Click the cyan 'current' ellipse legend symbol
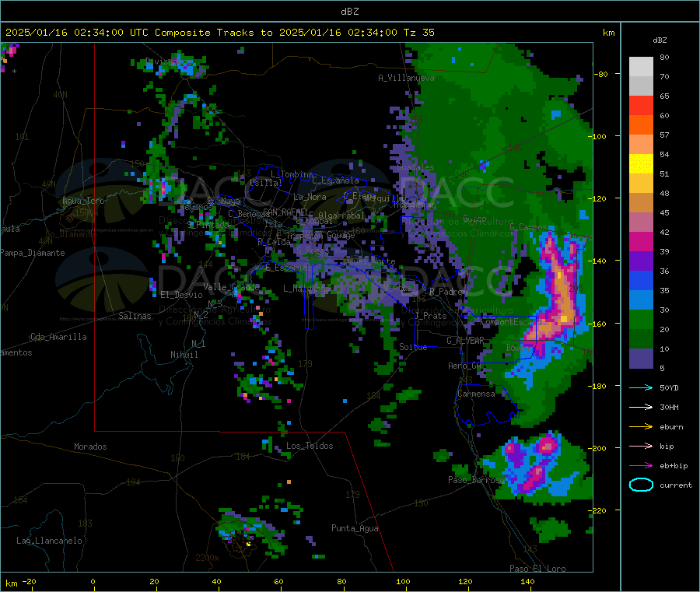The image size is (700, 592). [x=641, y=485]
